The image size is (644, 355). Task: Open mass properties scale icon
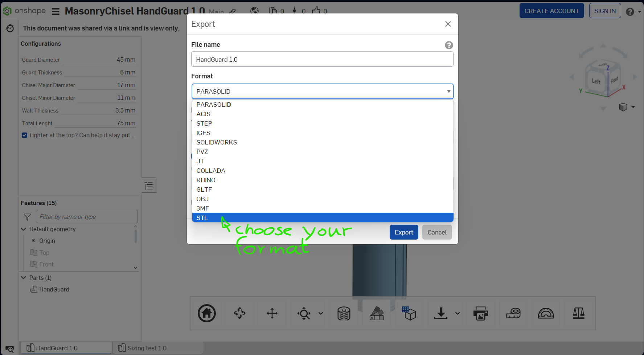[579, 313]
